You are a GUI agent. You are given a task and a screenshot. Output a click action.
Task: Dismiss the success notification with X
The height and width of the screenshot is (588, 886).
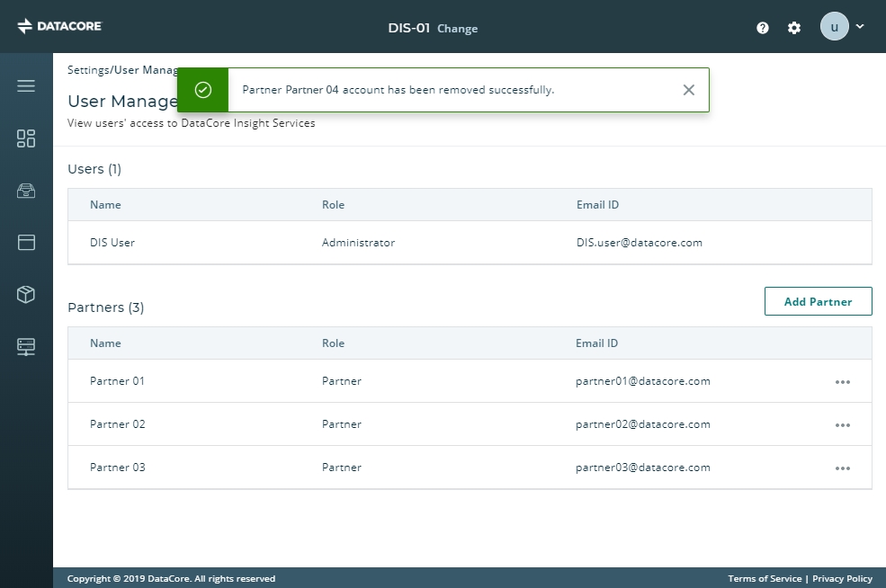coord(688,90)
